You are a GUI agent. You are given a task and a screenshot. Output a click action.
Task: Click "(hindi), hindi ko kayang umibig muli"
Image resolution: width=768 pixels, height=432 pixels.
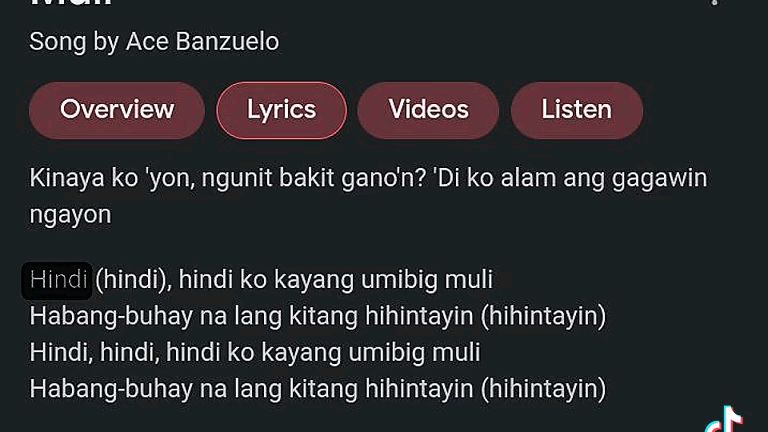pyautogui.click(x=294, y=280)
